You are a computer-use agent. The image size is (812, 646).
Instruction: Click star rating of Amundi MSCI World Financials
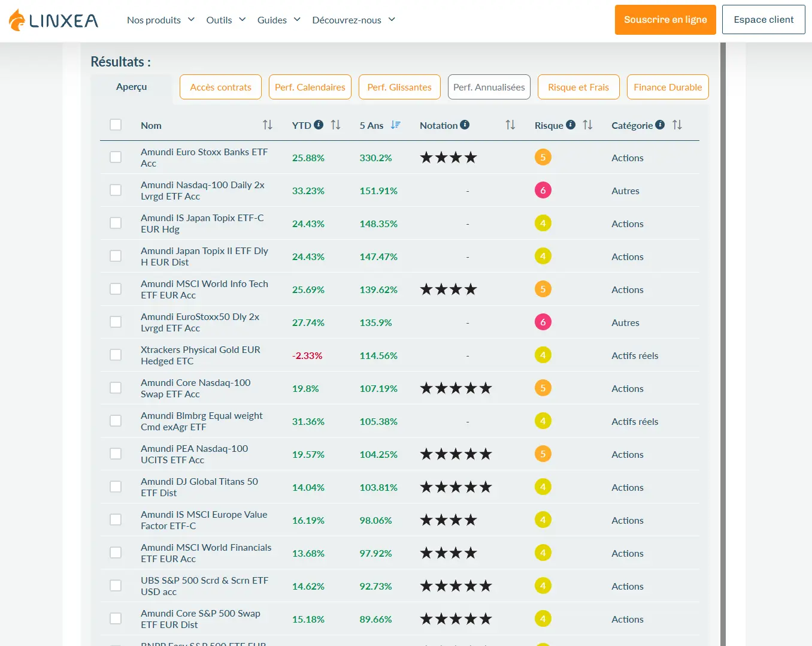coord(449,553)
